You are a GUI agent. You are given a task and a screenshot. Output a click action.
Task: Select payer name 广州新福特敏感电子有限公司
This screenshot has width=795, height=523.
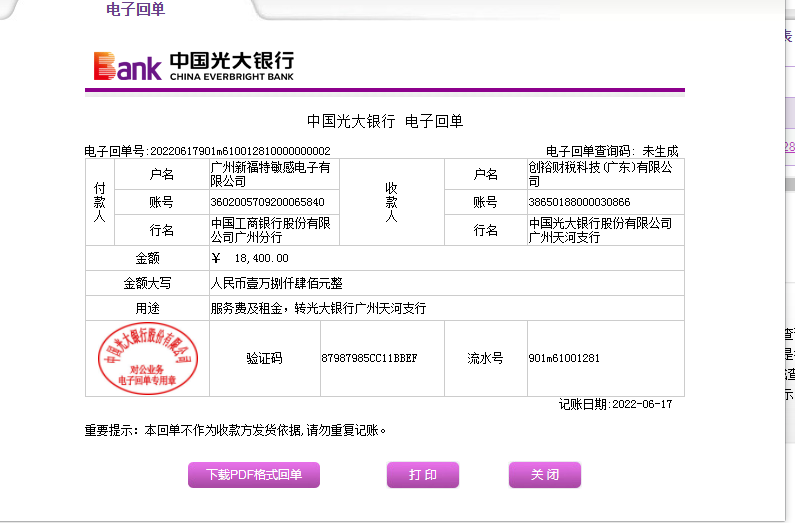(270, 174)
